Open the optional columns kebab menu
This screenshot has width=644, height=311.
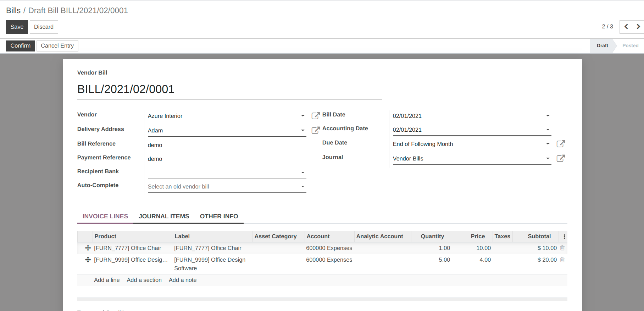(564, 236)
